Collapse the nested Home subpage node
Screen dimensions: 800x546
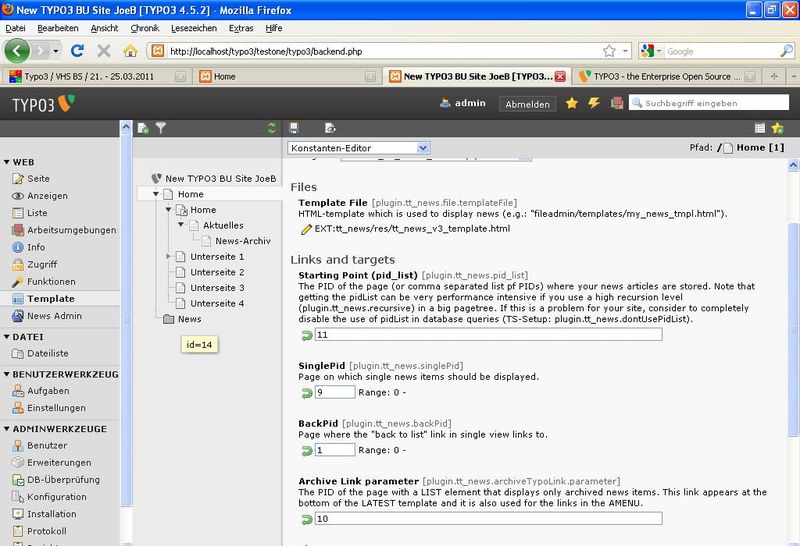click(x=168, y=210)
